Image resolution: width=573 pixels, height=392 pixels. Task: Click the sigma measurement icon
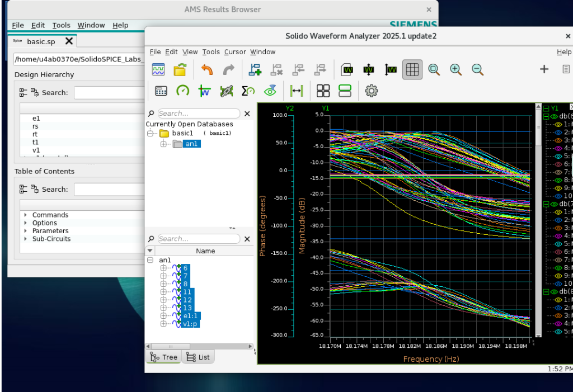248,91
